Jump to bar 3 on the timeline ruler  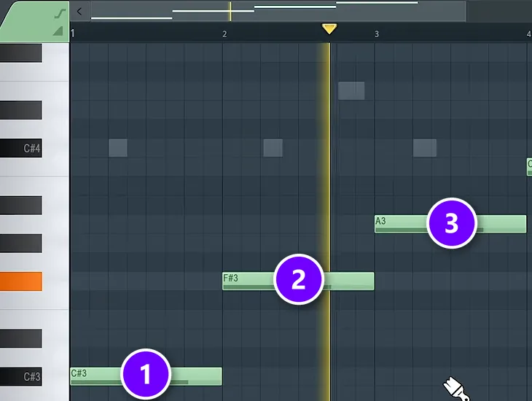pos(377,34)
